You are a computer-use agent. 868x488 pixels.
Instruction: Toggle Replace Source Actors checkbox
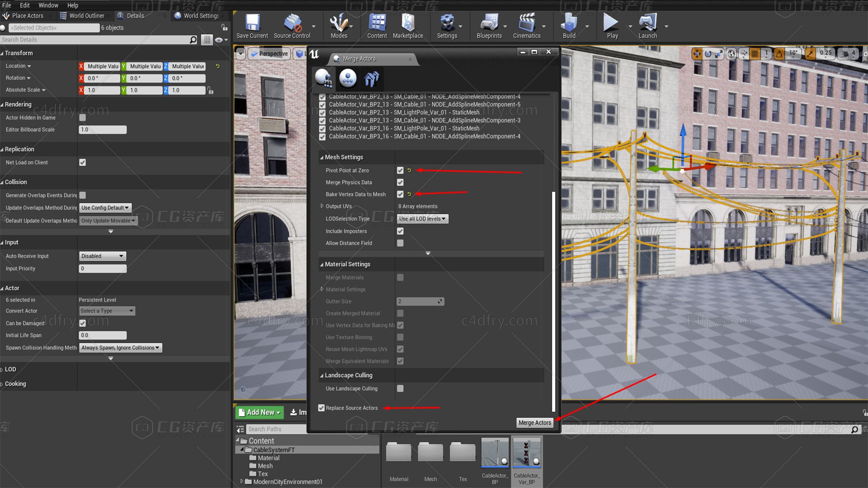(321, 408)
